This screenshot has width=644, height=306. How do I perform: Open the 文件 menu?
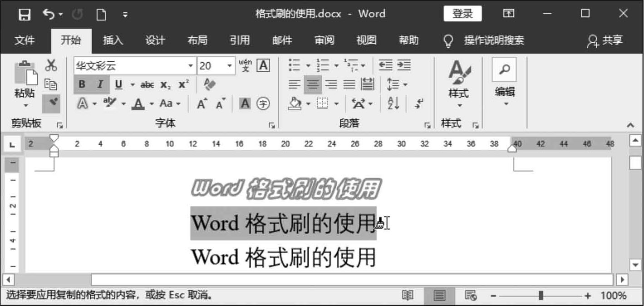25,40
